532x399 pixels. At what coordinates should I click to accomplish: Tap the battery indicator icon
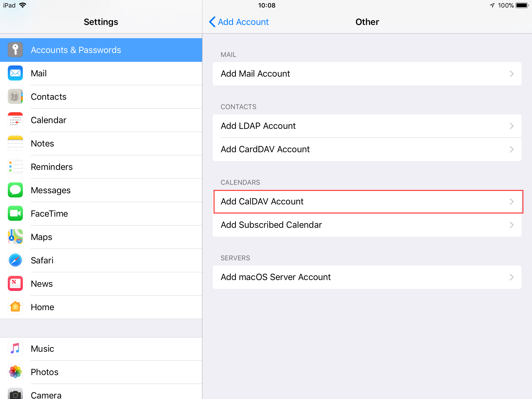522,5
